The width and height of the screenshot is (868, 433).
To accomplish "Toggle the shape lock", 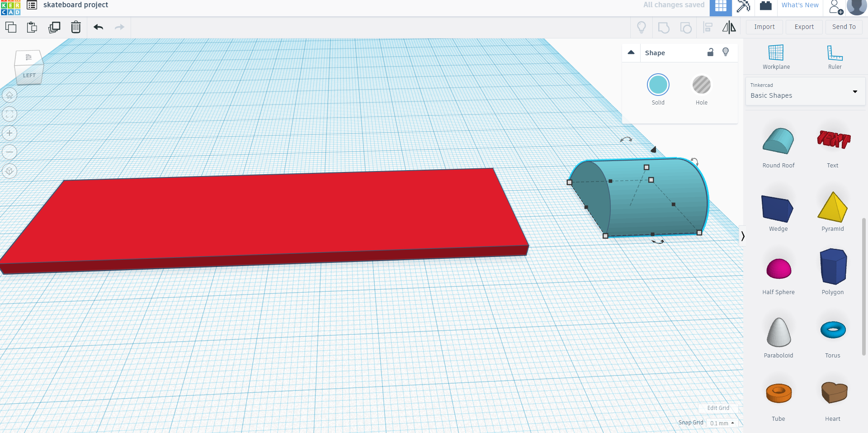I will [x=710, y=52].
